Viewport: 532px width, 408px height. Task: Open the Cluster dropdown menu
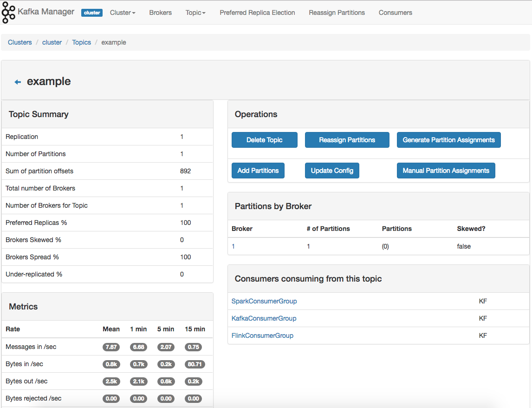coord(123,13)
